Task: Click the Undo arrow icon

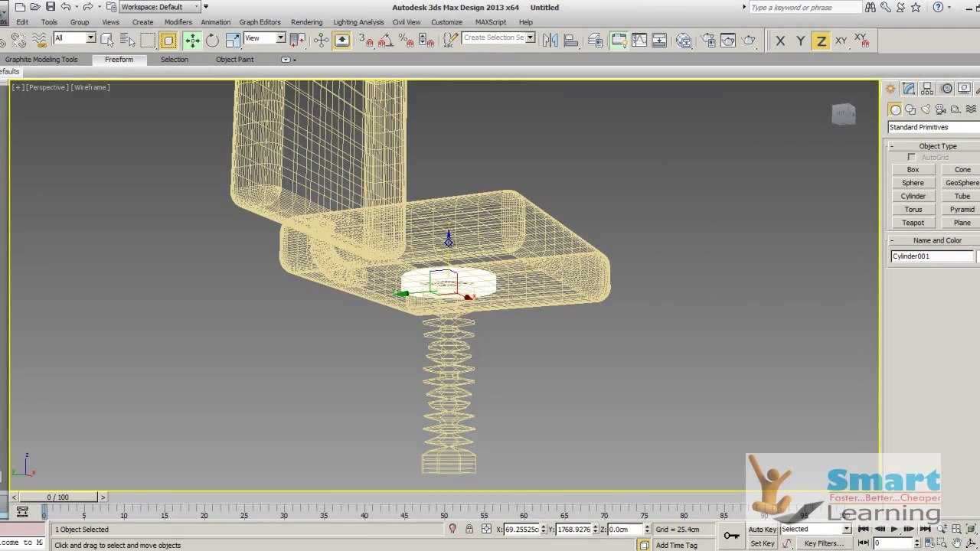Action: coord(66,7)
